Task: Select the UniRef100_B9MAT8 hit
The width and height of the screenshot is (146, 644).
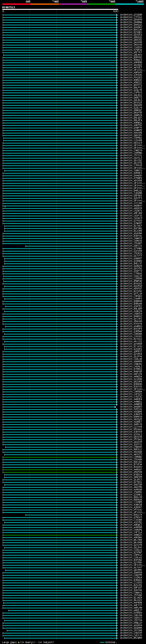Action: point(131,417)
